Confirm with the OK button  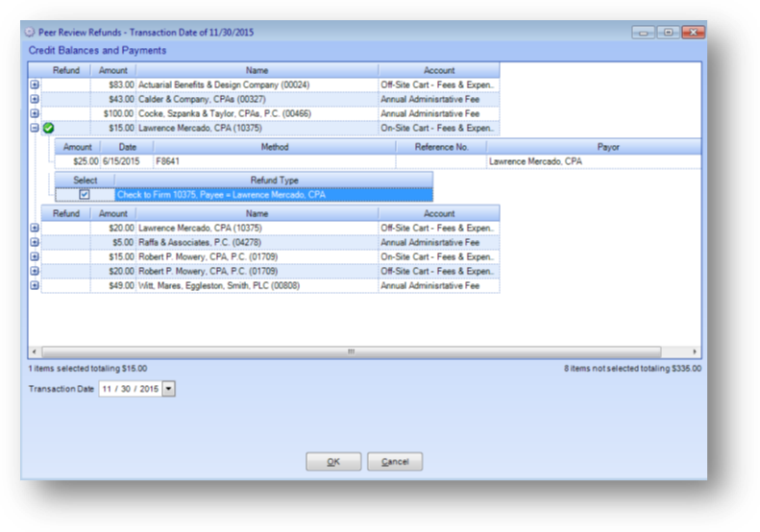point(333,462)
